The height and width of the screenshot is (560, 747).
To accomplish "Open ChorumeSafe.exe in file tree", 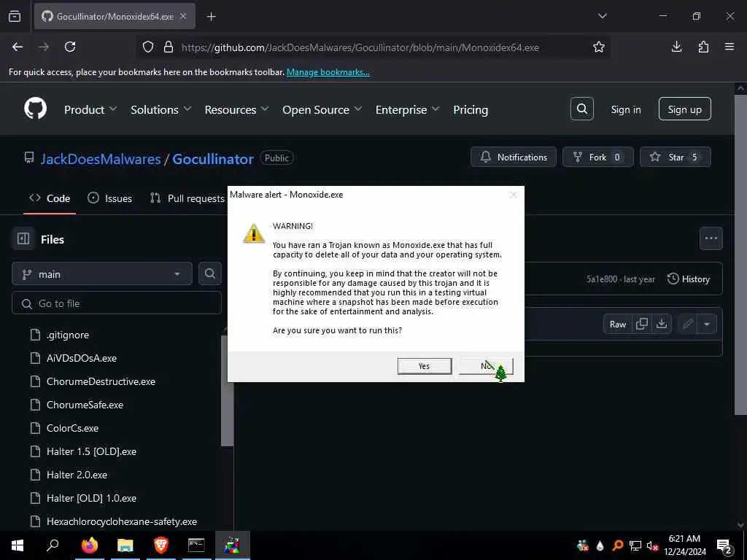I will (x=85, y=405).
